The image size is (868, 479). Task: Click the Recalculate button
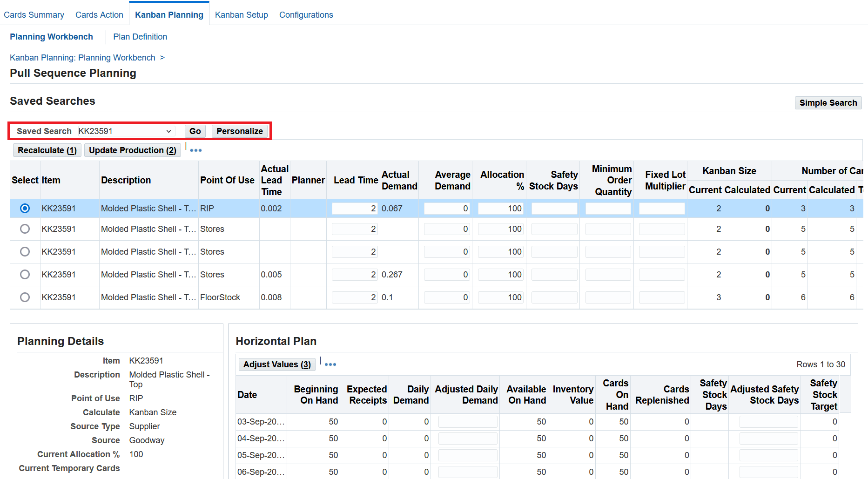tap(47, 150)
